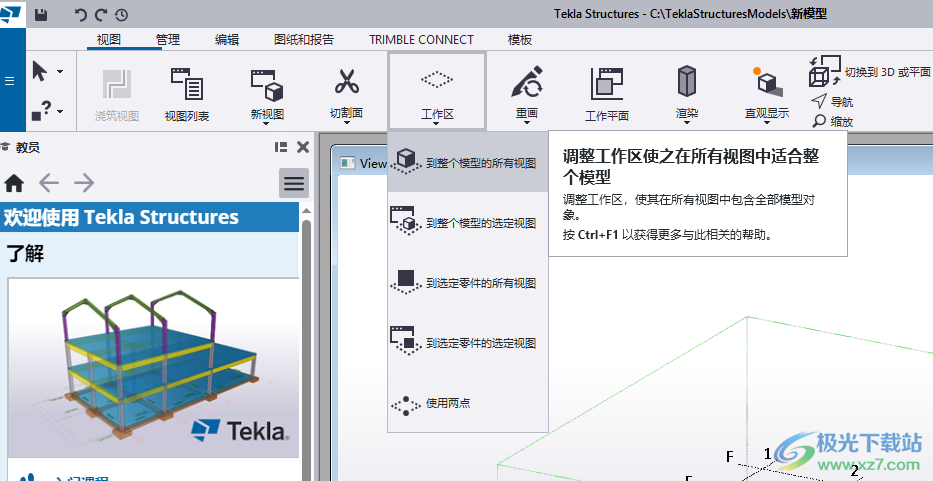Redo the last action

point(101,15)
